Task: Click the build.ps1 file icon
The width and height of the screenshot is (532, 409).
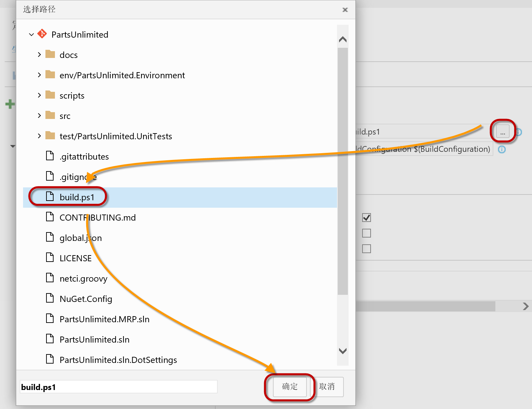Action: point(50,196)
